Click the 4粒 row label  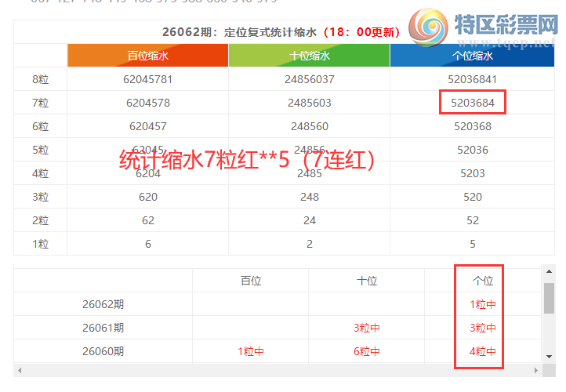41,173
